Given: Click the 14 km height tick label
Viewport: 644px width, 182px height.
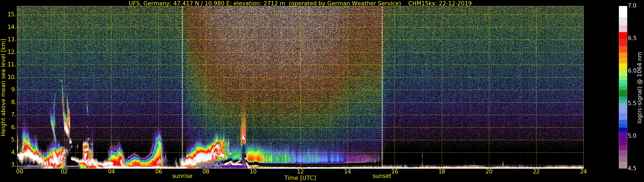Looking at the screenshot, I should [x=12, y=27].
